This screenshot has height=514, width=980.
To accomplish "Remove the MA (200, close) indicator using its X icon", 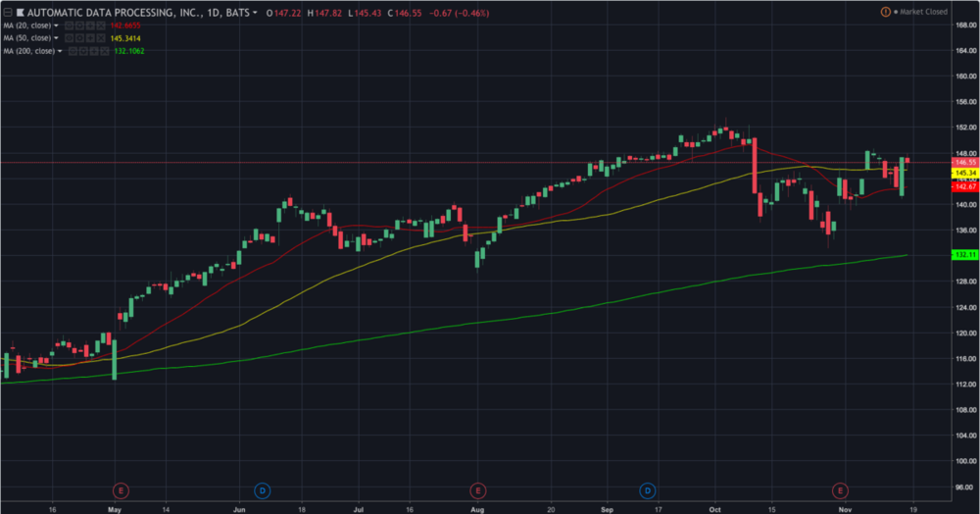I will pyautogui.click(x=103, y=50).
